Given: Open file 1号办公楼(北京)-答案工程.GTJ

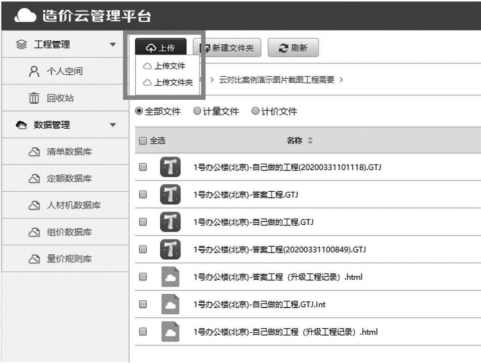Looking at the screenshot, I should (x=246, y=194).
